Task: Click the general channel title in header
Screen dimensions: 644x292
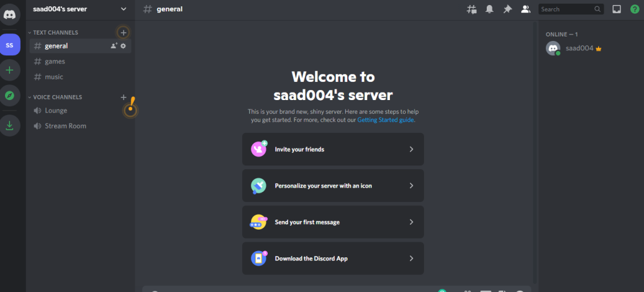Action: (170, 9)
